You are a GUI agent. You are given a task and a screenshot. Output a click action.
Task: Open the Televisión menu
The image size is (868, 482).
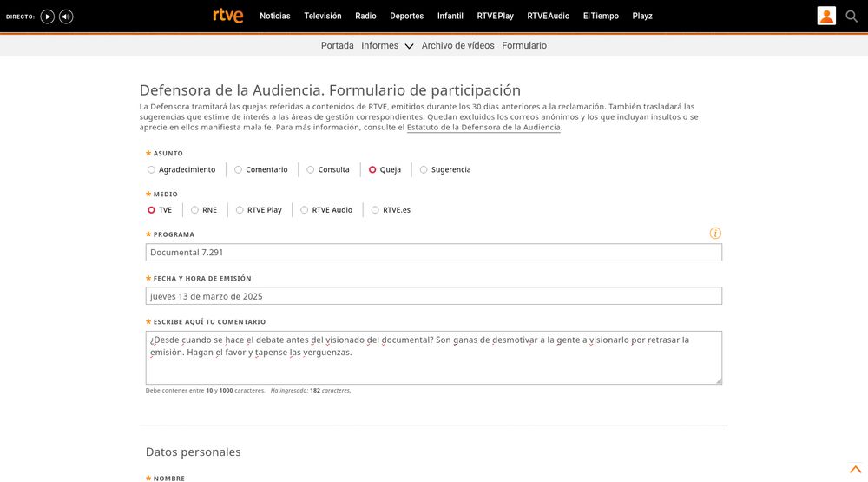point(323,16)
